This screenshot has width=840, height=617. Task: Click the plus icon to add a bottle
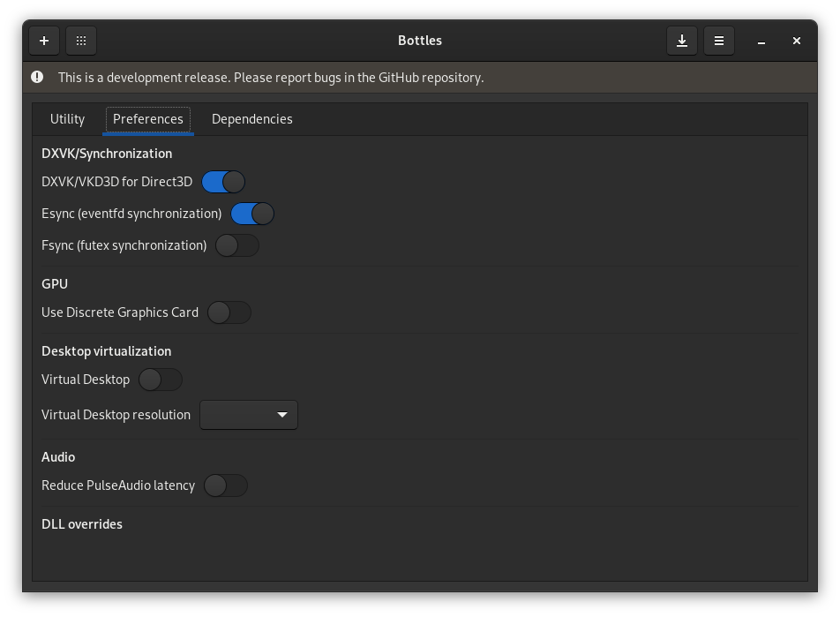point(44,41)
